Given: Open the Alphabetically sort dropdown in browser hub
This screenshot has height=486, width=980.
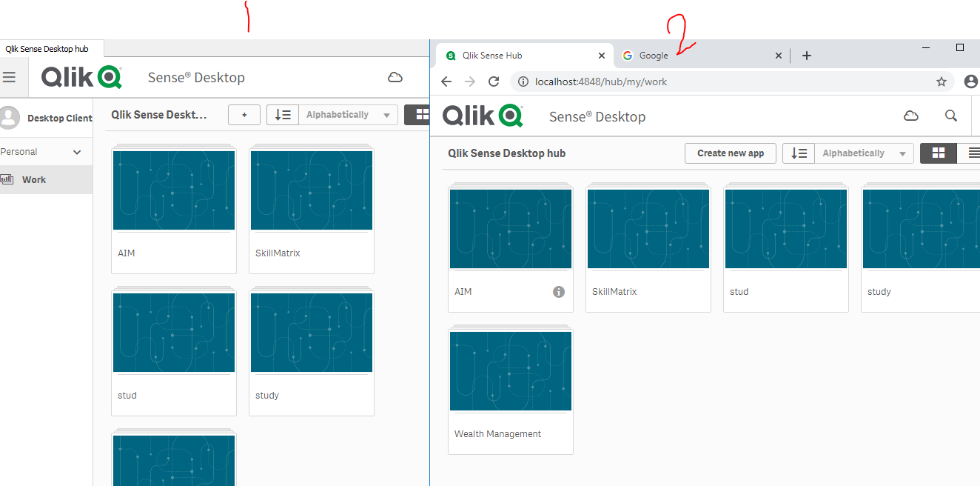Looking at the screenshot, I should pos(864,153).
